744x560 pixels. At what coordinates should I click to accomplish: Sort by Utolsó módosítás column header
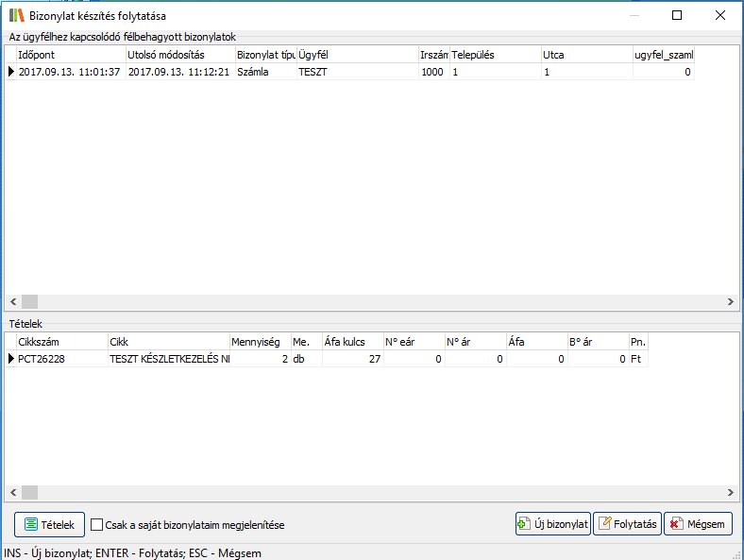(179, 55)
